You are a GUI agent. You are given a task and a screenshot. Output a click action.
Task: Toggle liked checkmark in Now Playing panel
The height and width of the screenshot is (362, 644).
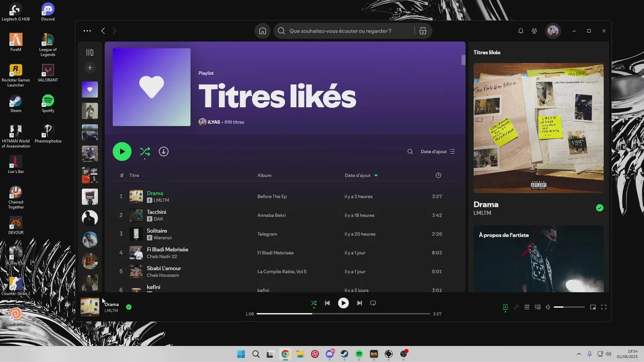pyautogui.click(x=599, y=208)
